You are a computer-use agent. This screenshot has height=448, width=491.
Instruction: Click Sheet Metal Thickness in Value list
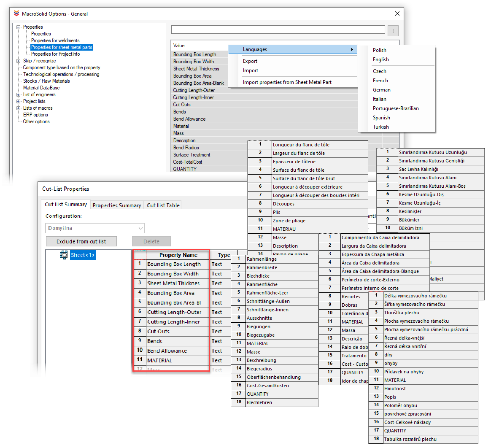196,69
